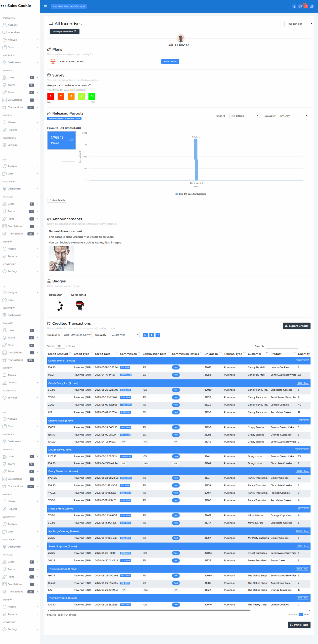The height and width of the screenshot is (644, 318).
Task: Select survey rating 1 (No)
Action: point(51,96)
